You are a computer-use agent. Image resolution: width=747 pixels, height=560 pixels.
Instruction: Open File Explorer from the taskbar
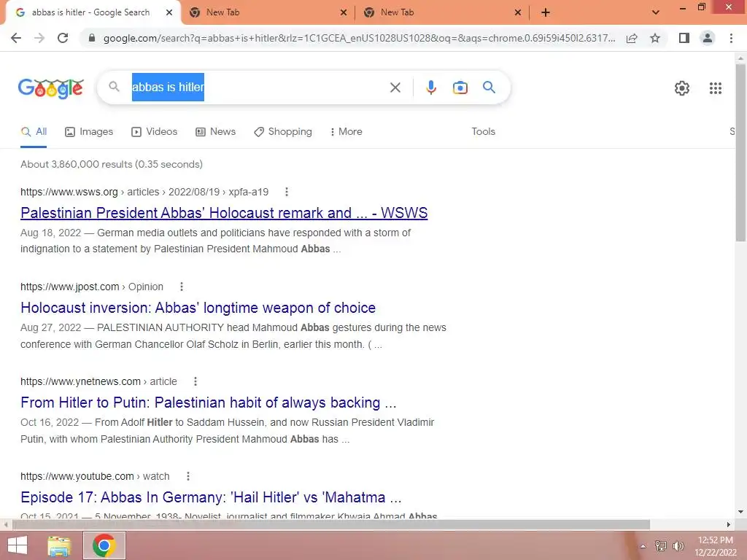point(59,545)
